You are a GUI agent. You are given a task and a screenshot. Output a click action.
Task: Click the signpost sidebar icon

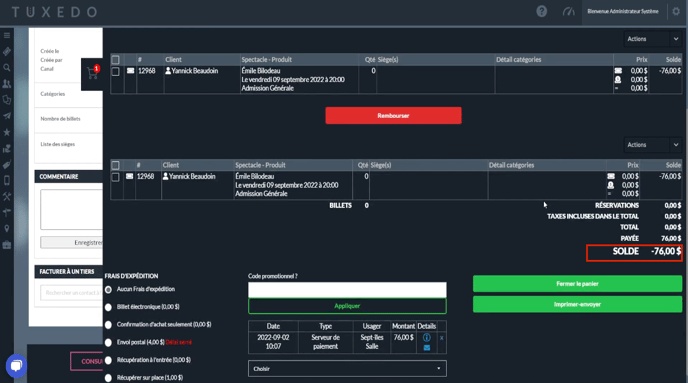point(7,212)
